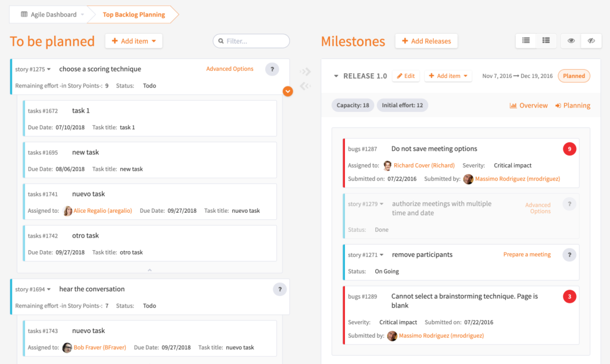Click the Add Releases button
This screenshot has width=610, height=364.
point(426,41)
